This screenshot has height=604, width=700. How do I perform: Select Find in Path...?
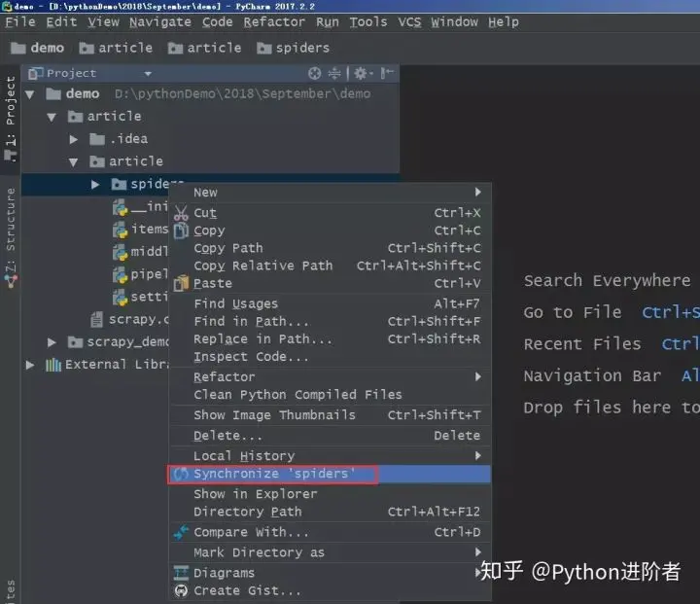(x=331, y=321)
